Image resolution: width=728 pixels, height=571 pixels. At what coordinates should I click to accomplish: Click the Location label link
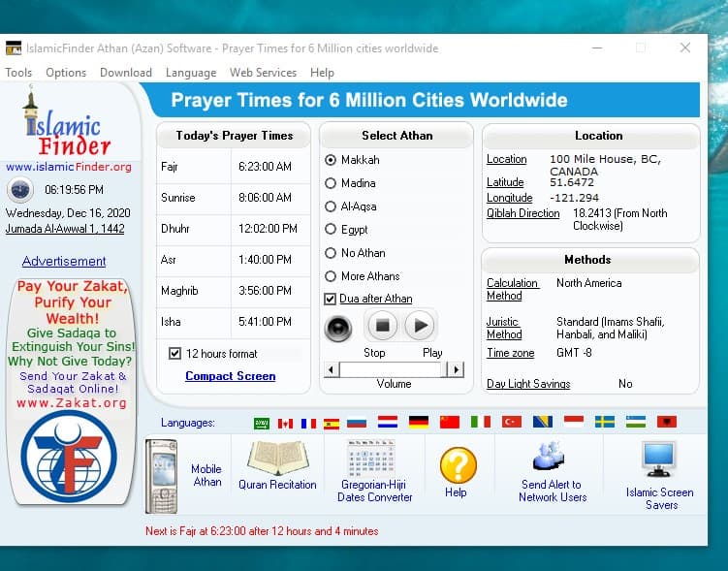click(x=507, y=159)
